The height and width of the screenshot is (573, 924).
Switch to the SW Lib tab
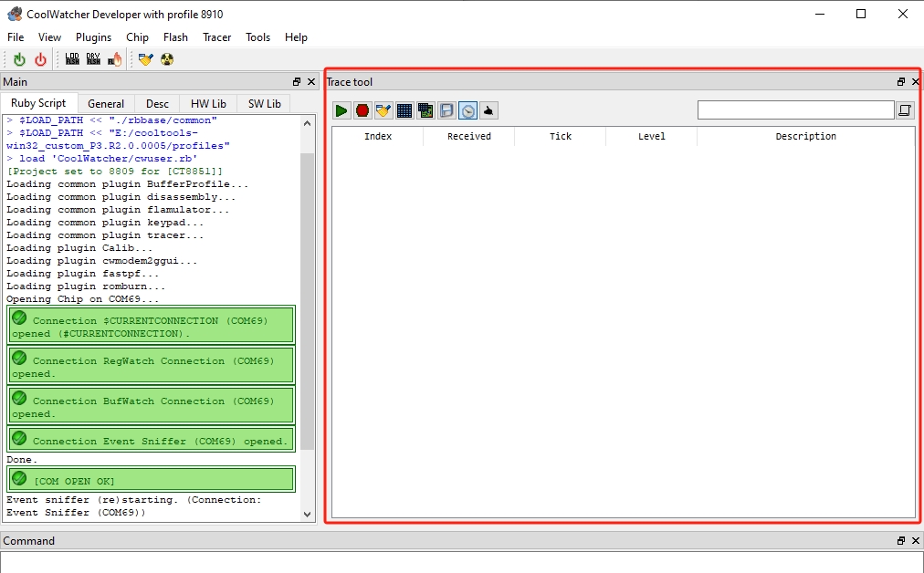[265, 104]
